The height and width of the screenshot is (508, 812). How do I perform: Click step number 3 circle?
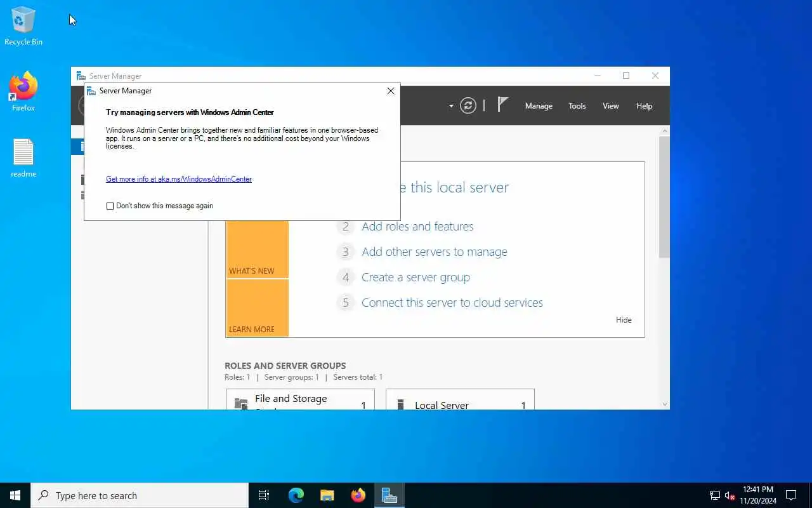click(345, 252)
